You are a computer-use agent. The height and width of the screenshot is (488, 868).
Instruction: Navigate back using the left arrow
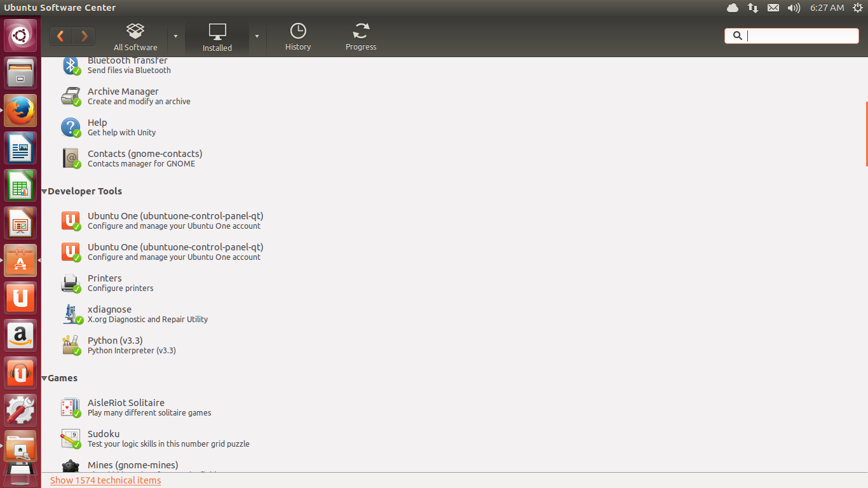(x=60, y=36)
